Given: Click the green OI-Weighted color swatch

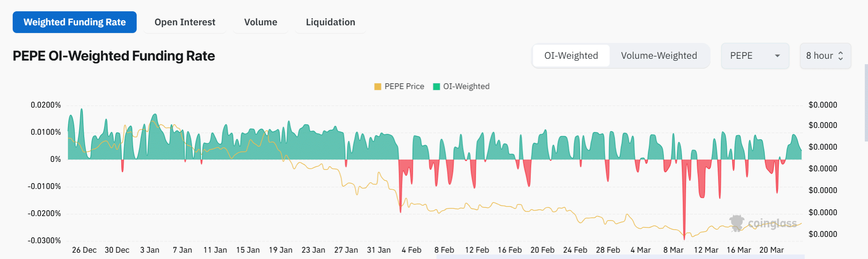Looking at the screenshot, I should click(437, 87).
